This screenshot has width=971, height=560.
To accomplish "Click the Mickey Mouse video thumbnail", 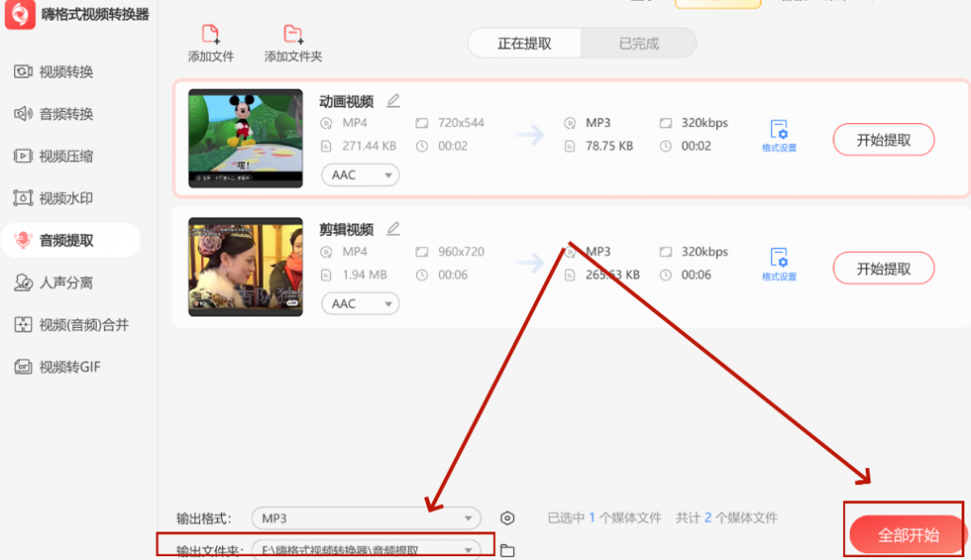I will tap(245, 137).
